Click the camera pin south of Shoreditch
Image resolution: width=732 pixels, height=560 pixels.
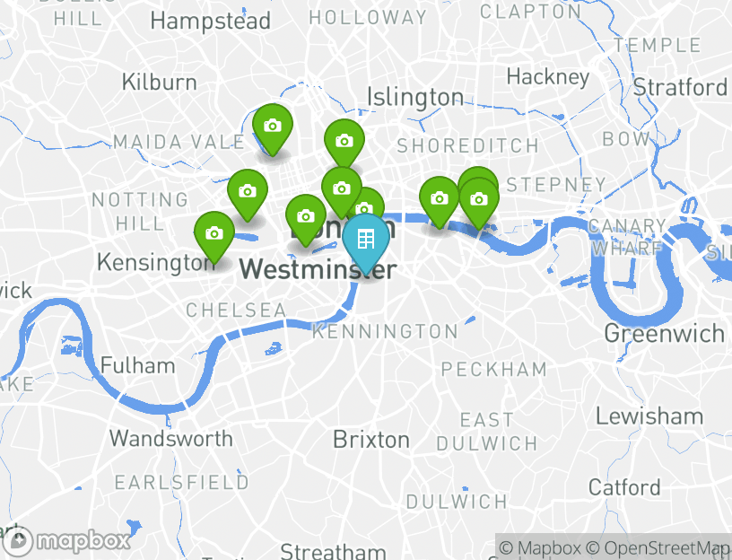[440, 199]
